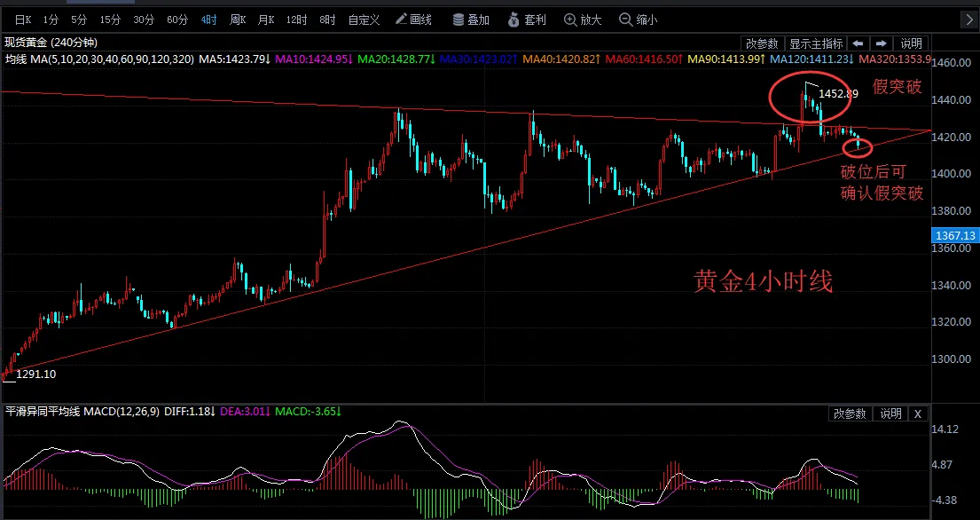Open the 叠加 overlay stack tool
This screenshot has height=520, width=980.
[x=471, y=20]
